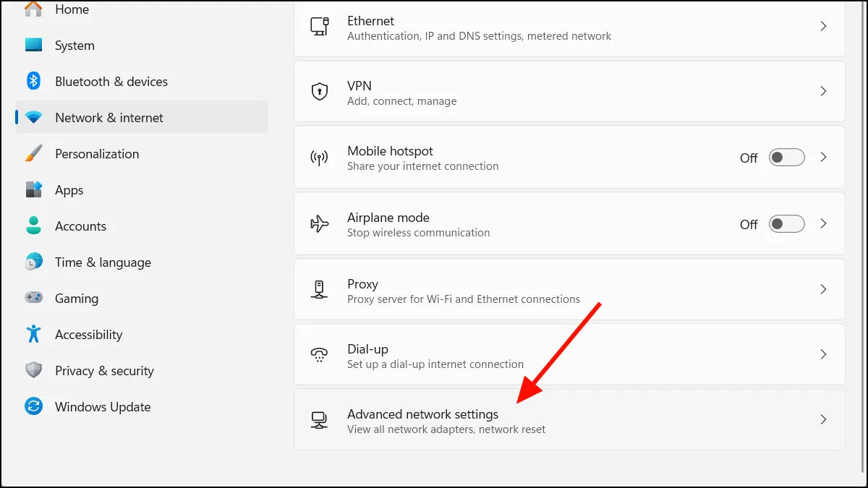
Task: Click the Airplane mode plane icon
Action: [319, 224]
